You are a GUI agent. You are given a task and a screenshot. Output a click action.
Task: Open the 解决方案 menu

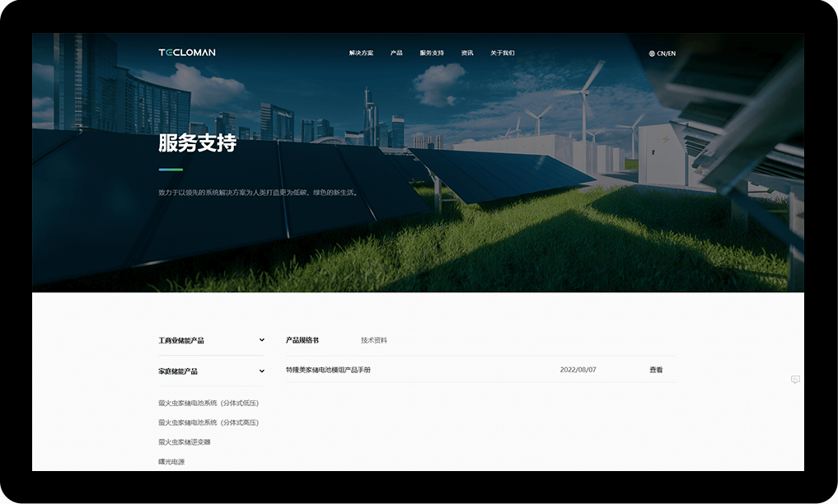361,54
